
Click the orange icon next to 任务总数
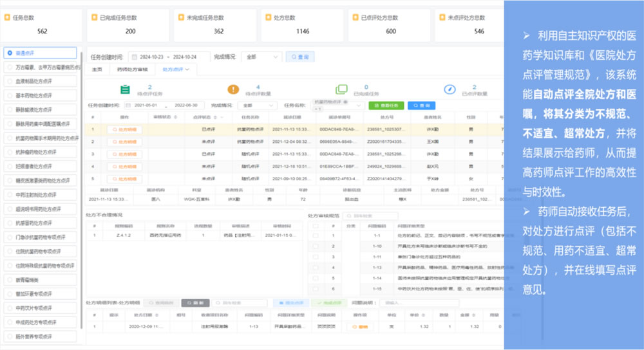(x=7, y=17)
